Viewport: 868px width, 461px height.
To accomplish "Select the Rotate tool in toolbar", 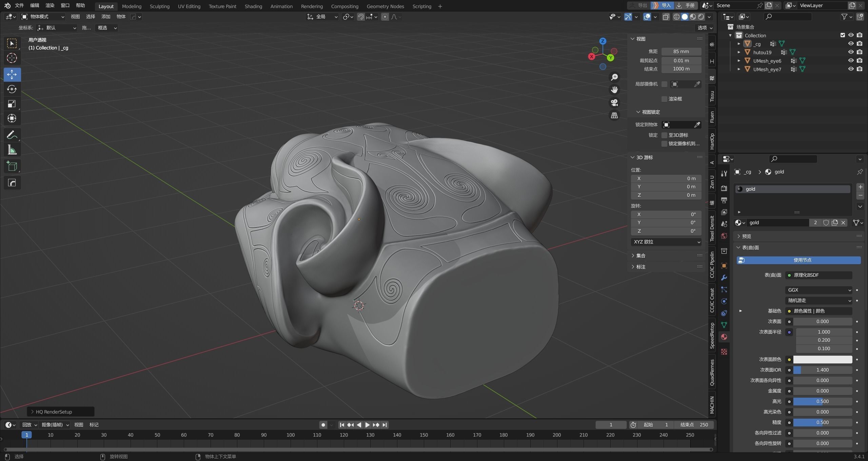I will 12,89.
